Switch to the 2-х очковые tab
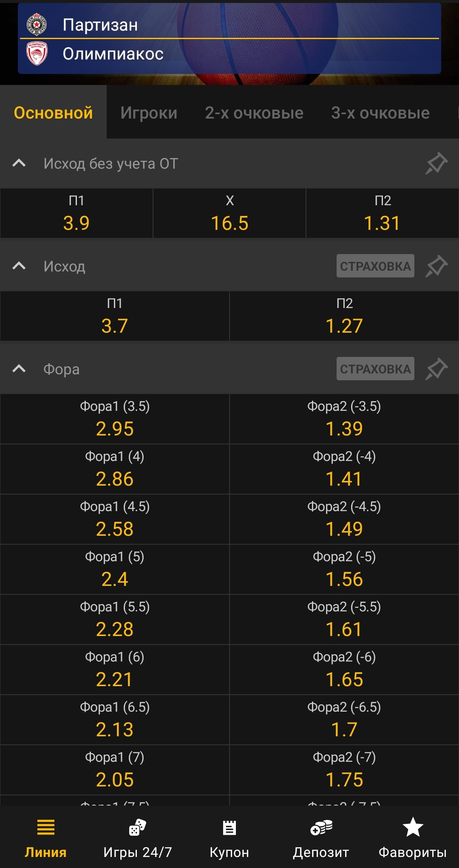The image size is (459, 868). click(x=254, y=113)
